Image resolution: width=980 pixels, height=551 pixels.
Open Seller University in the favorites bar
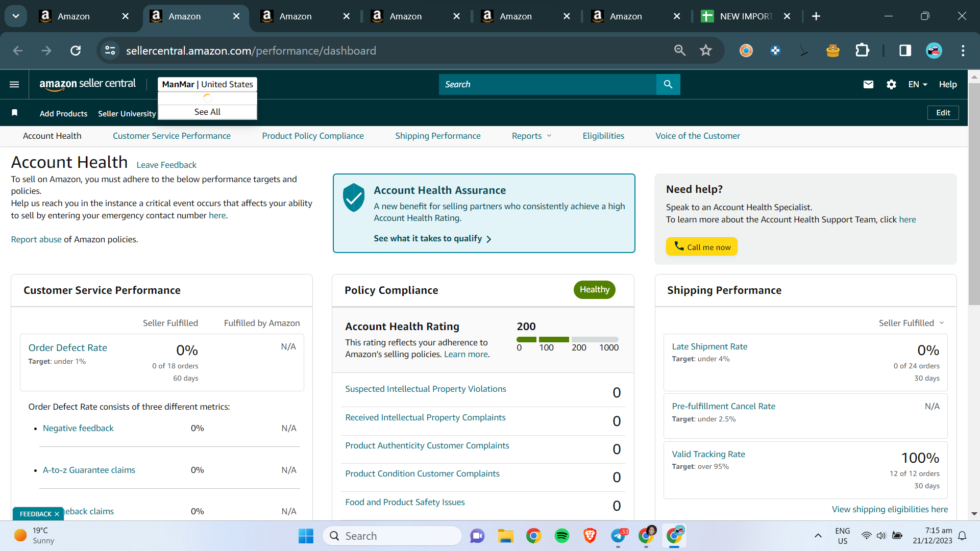pos(127,113)
